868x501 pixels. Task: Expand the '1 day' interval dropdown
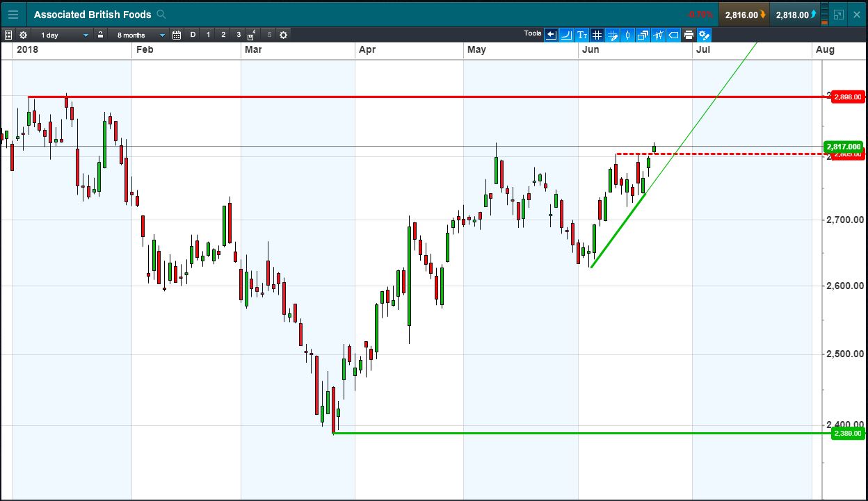pyautogui.click(x=86, y=35)
